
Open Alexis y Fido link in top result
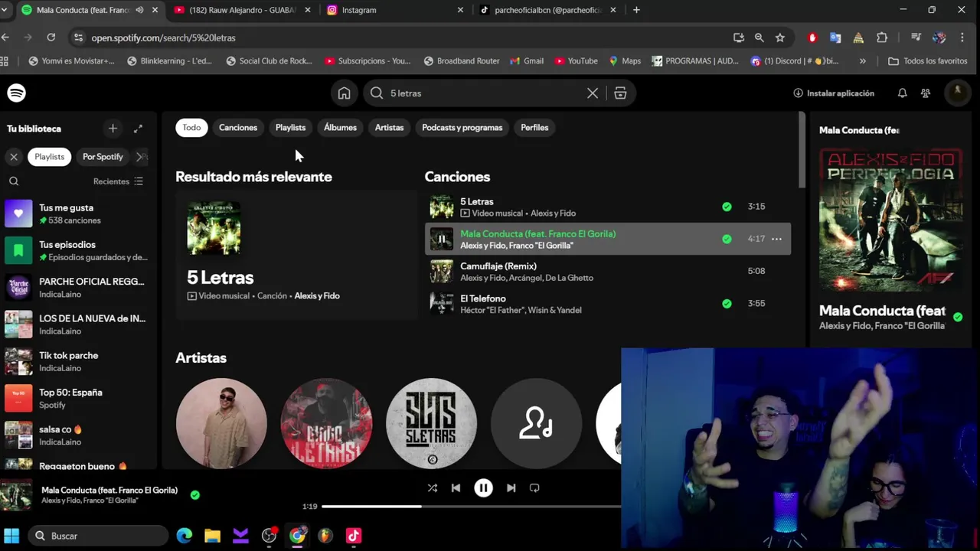coord(317,296)
